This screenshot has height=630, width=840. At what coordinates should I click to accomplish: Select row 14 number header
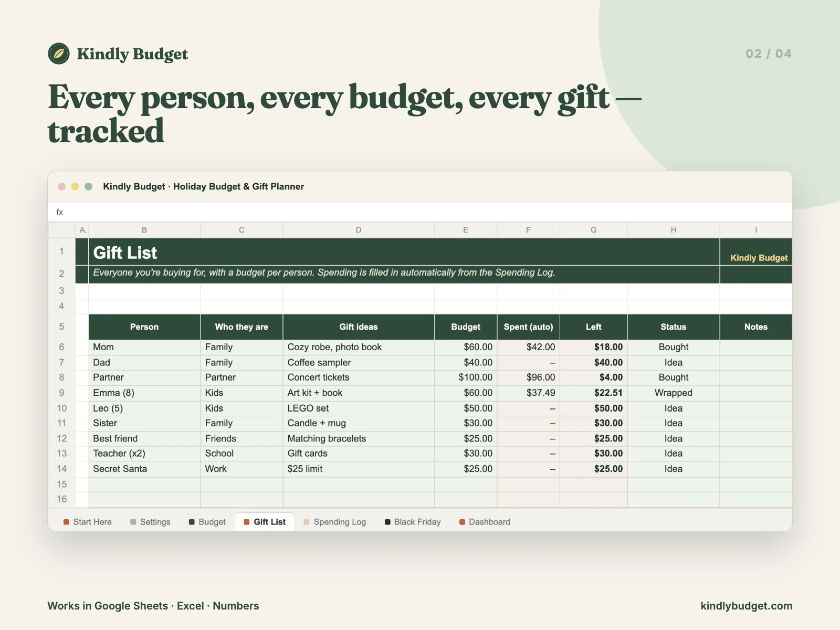point(61,469)
